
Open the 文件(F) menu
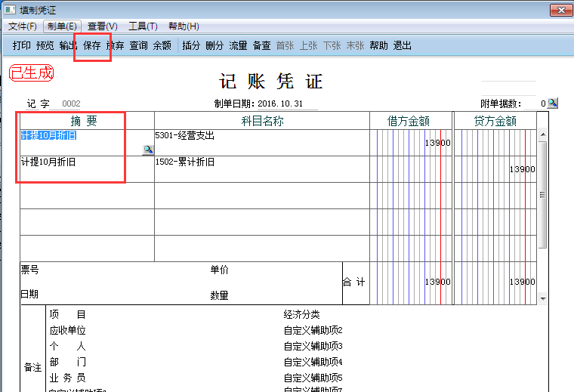(23, 26)
